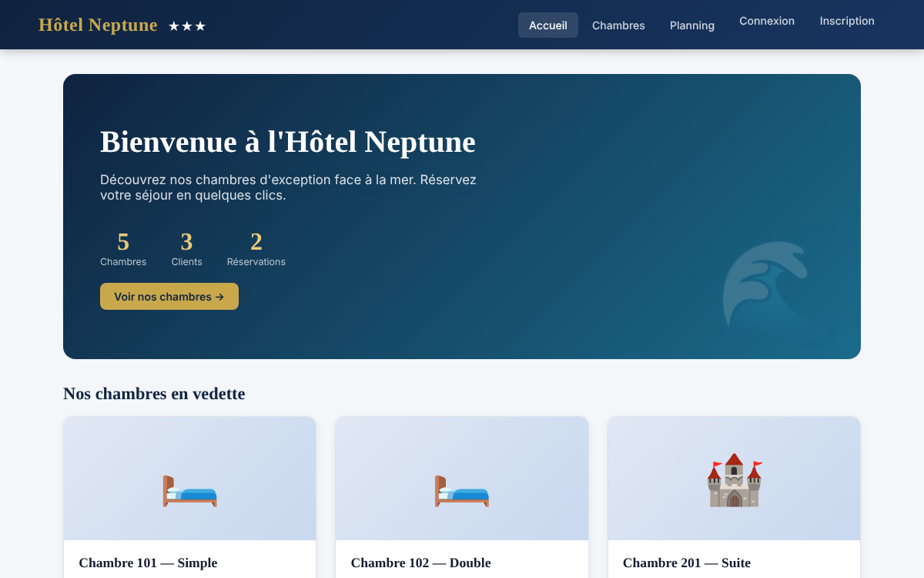This screenshot has height=578, width=924.
Task: Click the castle icon on Chambre 201 card
Action: coord(734,480)
